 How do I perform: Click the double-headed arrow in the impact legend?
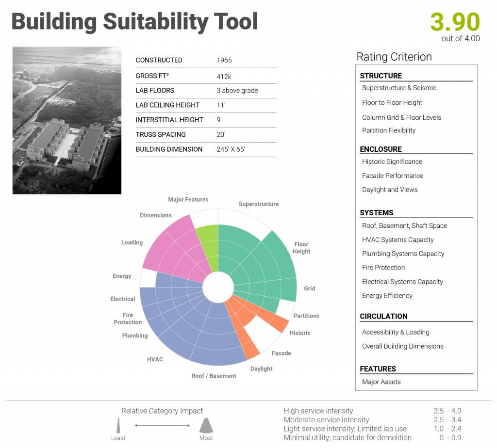coord(162,426)
